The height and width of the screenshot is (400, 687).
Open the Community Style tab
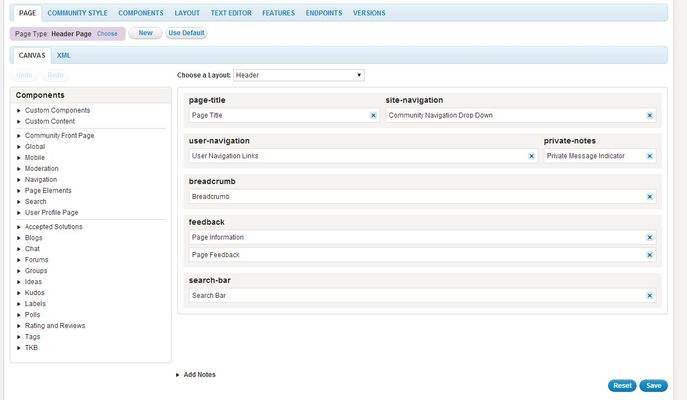tap(77, 13)
